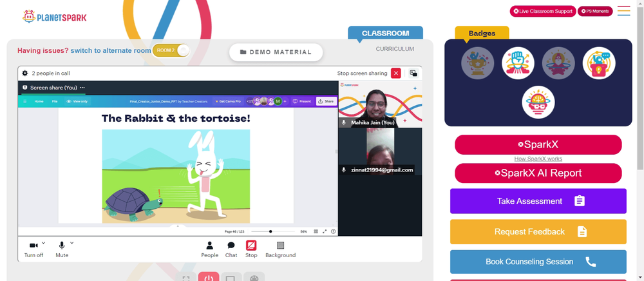644x281 pixels.
Task: Click switch to alternate room text
Action: (x=111, y=50)
